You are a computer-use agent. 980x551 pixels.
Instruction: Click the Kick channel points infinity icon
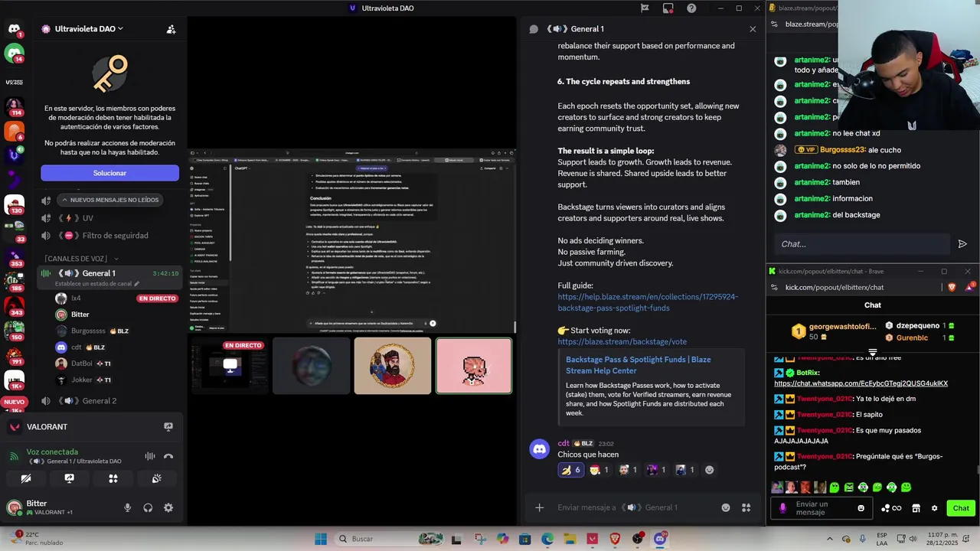click(x=891, y=508)
